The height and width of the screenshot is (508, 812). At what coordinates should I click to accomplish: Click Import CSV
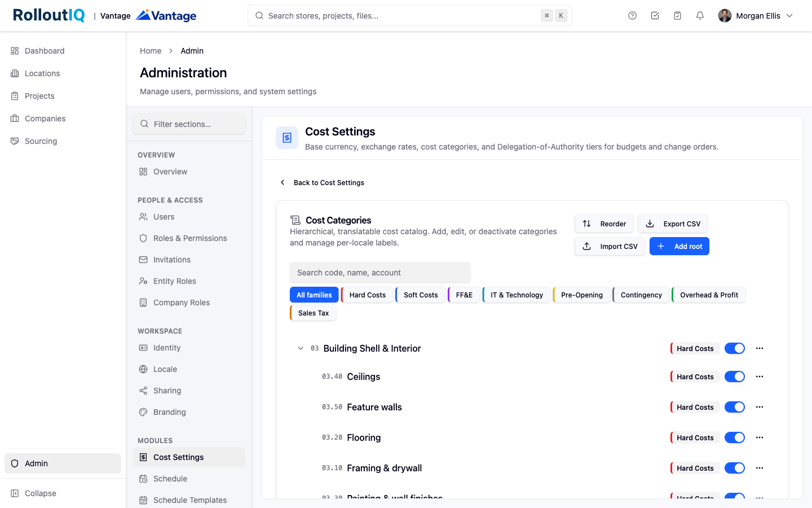(610, 246)
